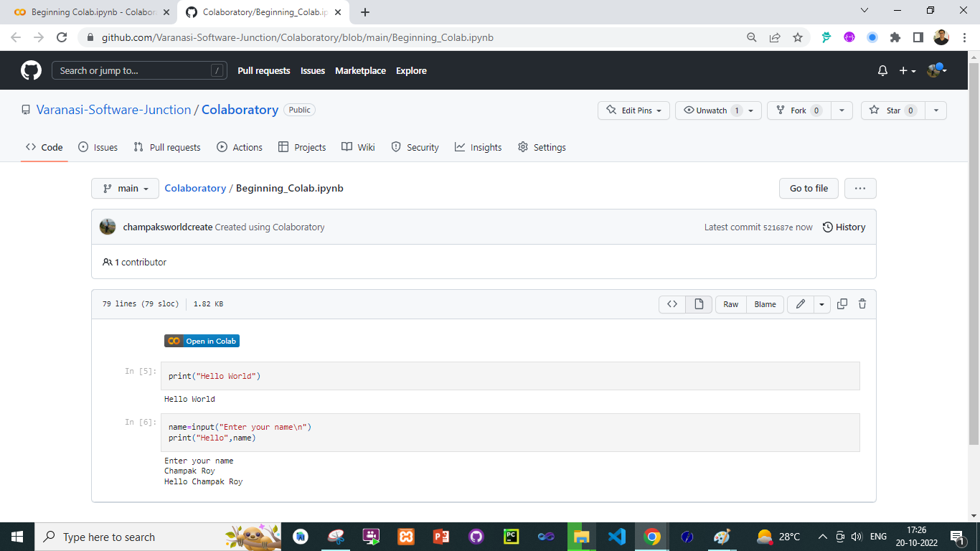The height and width of the screenshot is (551, 980).
Task: Open the Colaboratory breadcrumb link
Action: (x=195, y=188)
